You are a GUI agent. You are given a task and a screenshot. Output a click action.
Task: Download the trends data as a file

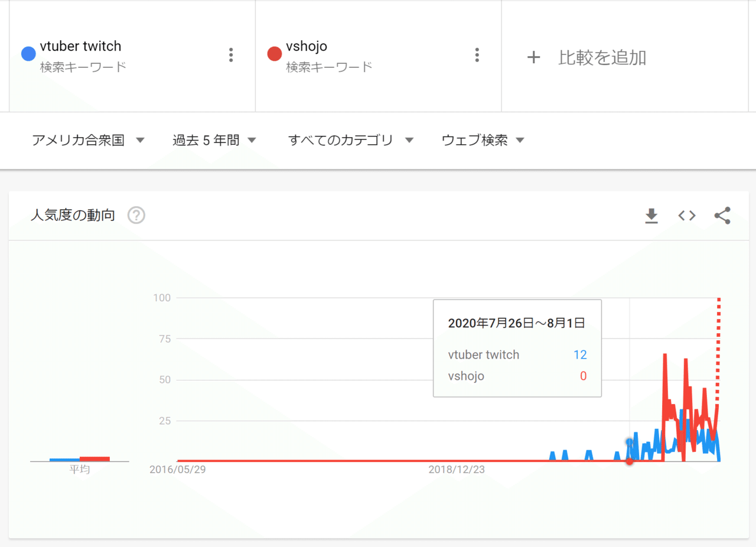pyautogui.click(x=651, y=216)
